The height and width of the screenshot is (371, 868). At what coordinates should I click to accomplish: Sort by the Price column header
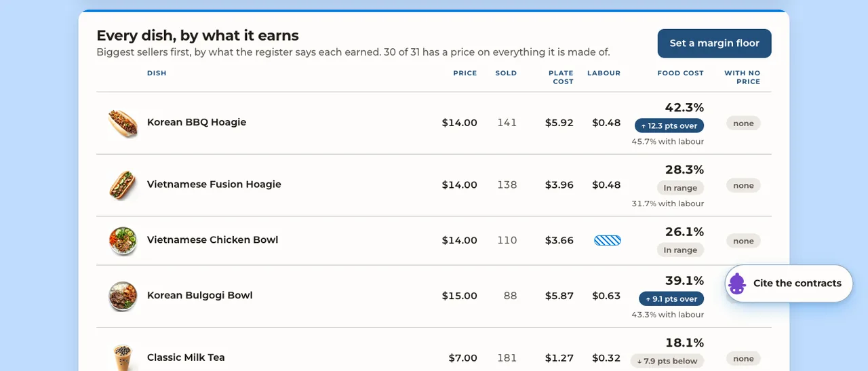point(465,73)
